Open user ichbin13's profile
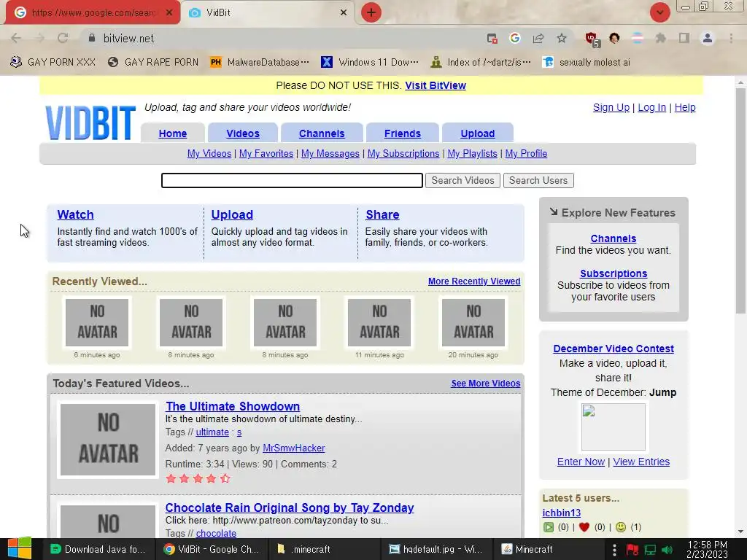The height and width of the screenshot is (560, 747). (561, 513)
